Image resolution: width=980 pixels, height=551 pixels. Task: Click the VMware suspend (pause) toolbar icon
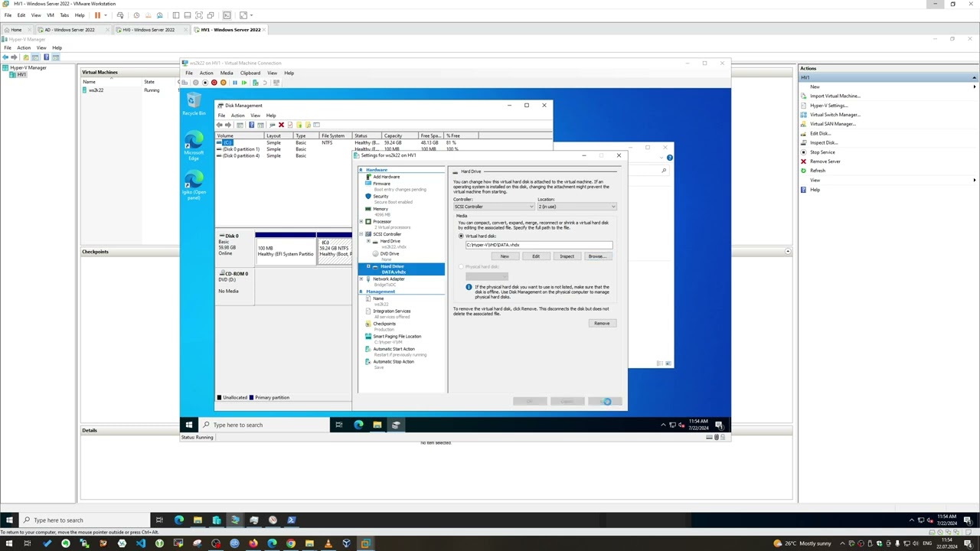97,15
